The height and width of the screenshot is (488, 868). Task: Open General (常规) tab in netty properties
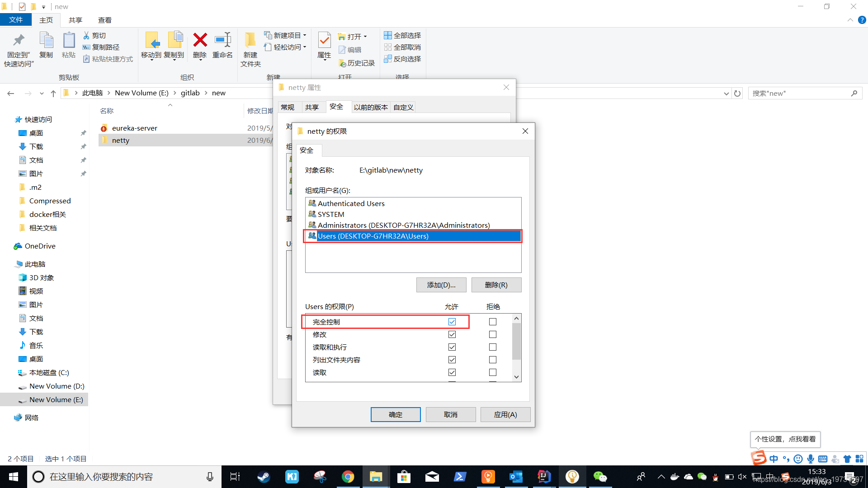click(x=288, y=108)
